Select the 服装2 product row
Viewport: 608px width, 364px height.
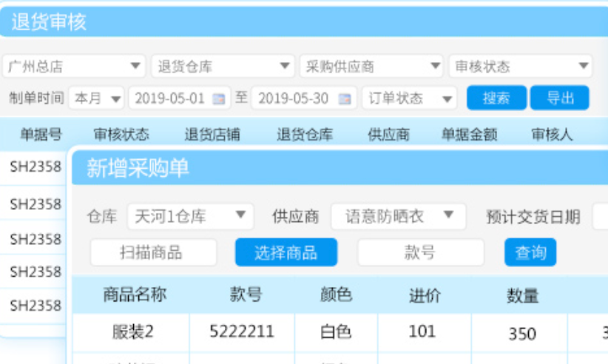133,331
